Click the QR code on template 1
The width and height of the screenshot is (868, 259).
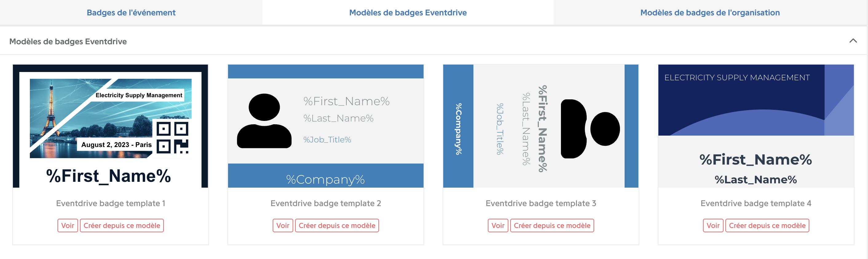(172, 137)
